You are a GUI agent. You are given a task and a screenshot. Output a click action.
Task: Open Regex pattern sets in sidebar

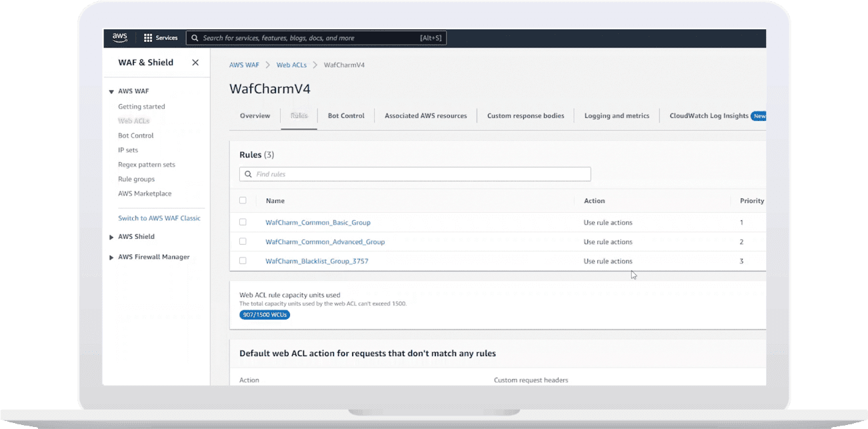147,165
